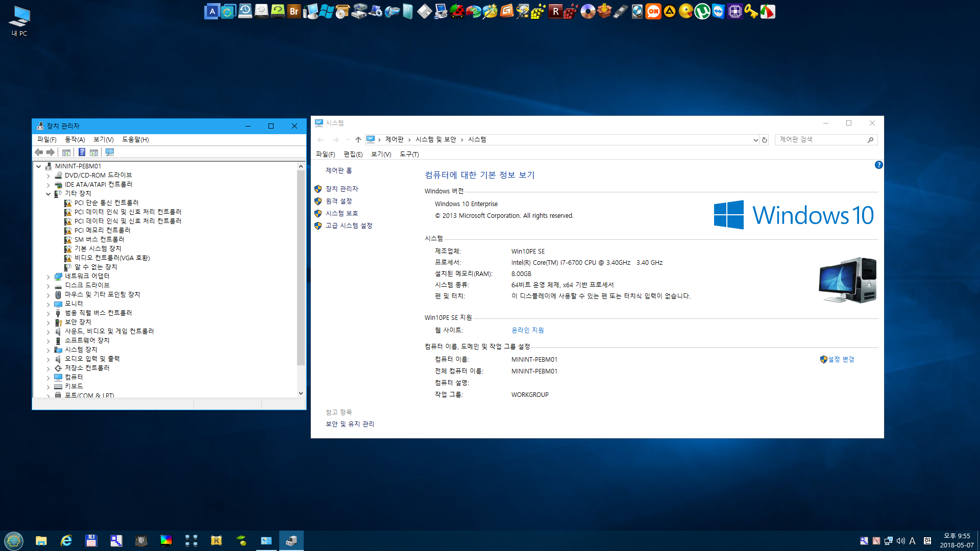The image size is (980, 551).
Task: Open 도구(T) menu in System window
Action: [409, 154]
